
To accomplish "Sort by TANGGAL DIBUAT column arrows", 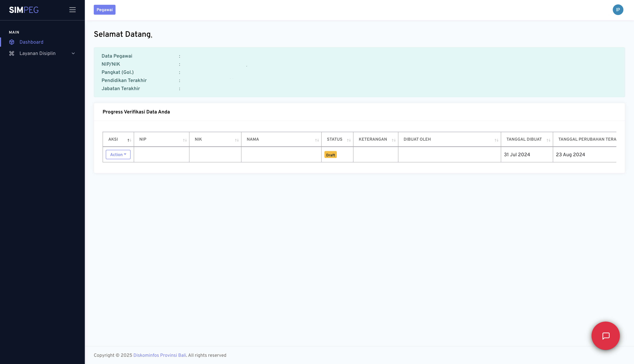I will tap(548, 140).
